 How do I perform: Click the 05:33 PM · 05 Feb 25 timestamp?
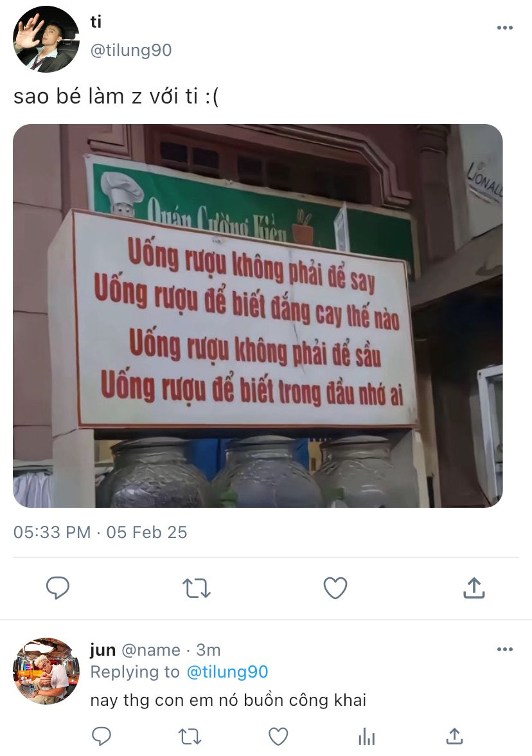click(100, 532)
